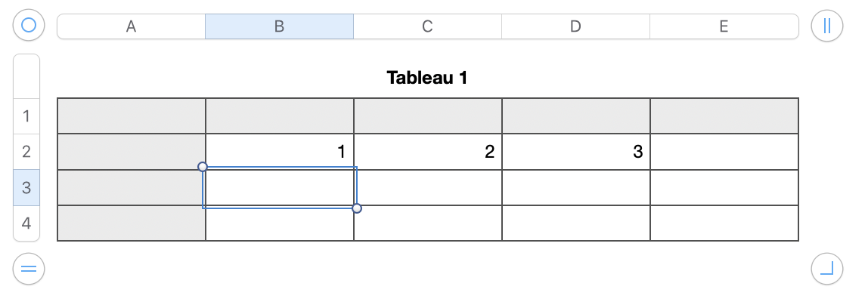The height and width of the screenshot is (308, 868).
Task: Click empty cell C3 next to selected cell
Action: (428, 187)
